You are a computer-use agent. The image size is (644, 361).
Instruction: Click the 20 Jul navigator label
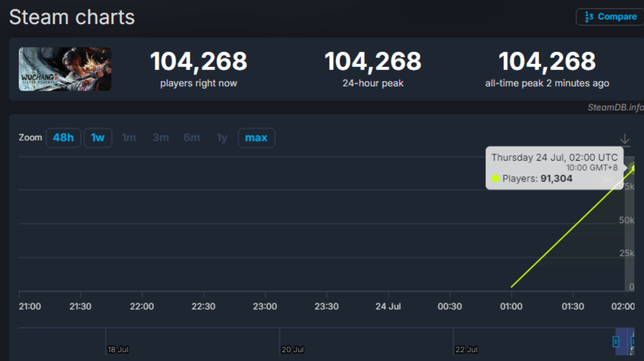tap(292, 349)
